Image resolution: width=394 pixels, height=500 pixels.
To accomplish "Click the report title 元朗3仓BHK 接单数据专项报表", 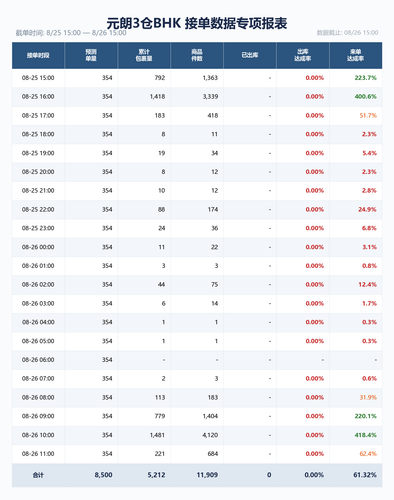I will 197,23.
